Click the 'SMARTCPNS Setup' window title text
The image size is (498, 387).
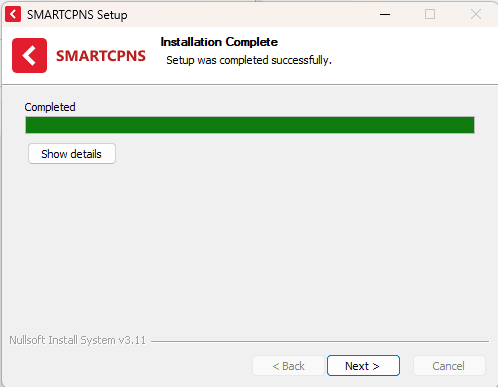pos(77,15)
